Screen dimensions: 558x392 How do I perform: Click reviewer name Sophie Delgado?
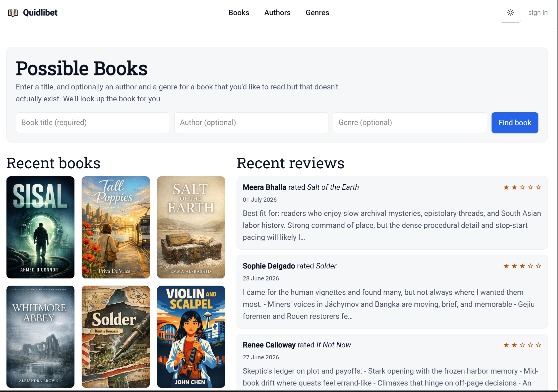coord(269,266)
